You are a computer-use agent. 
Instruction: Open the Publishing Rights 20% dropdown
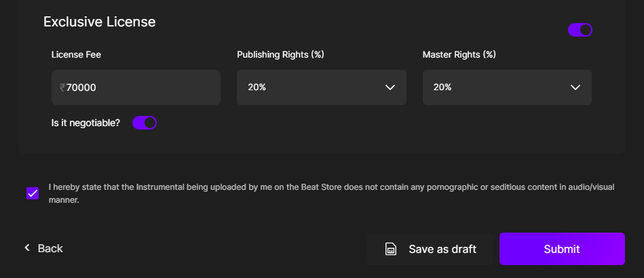click(321, 87)
